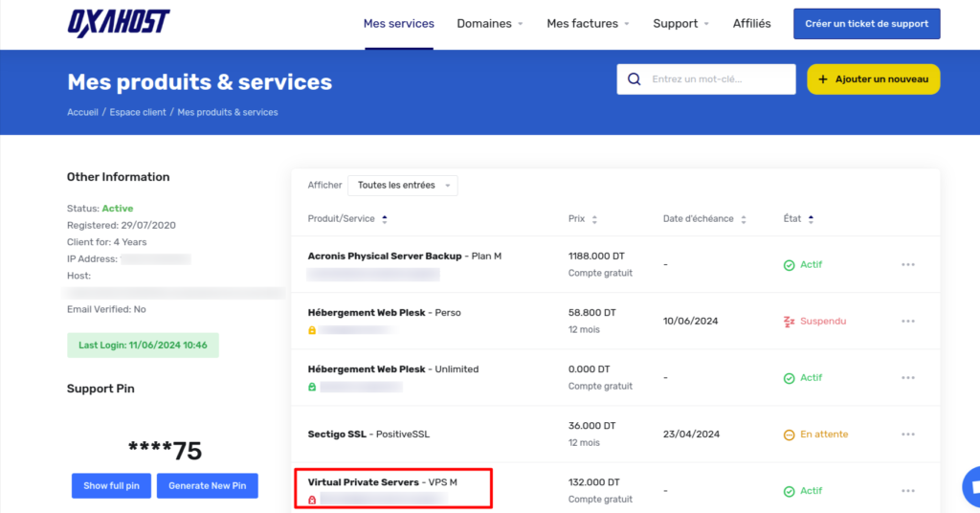The height and width of the screenshot is (513, 980).
Task: Click the green lock icon under Plesk Unlimited
Action: point(312,387)
